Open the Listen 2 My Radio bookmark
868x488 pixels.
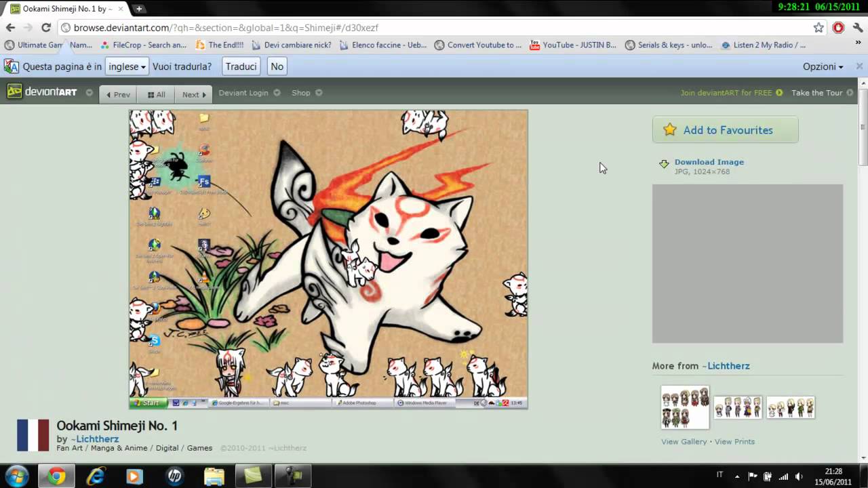[764, 45]
